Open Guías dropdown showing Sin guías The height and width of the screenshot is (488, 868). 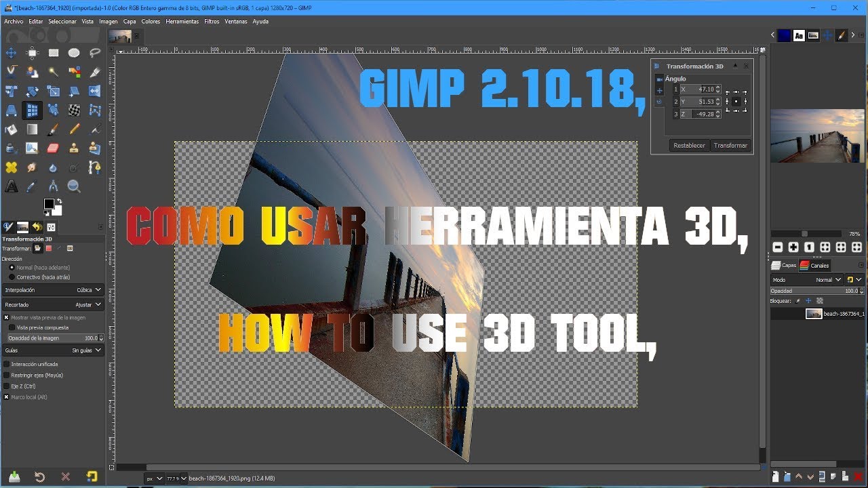53,350
